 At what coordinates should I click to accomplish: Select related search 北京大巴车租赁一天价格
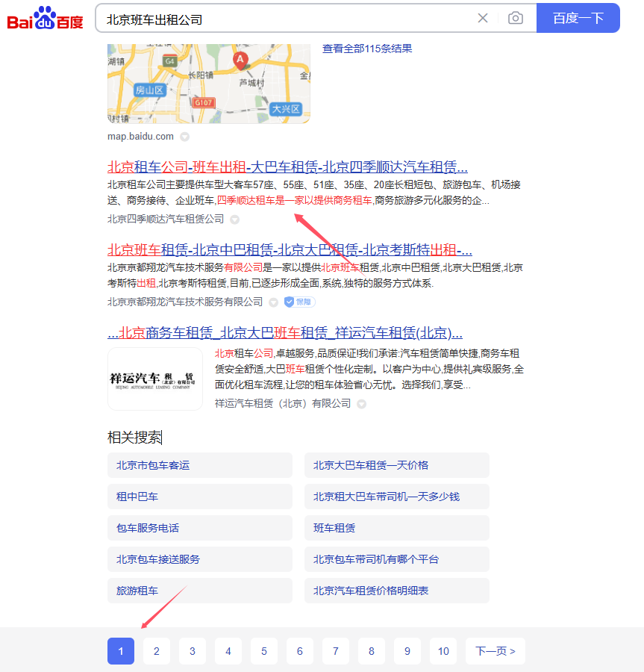[397, 465]
